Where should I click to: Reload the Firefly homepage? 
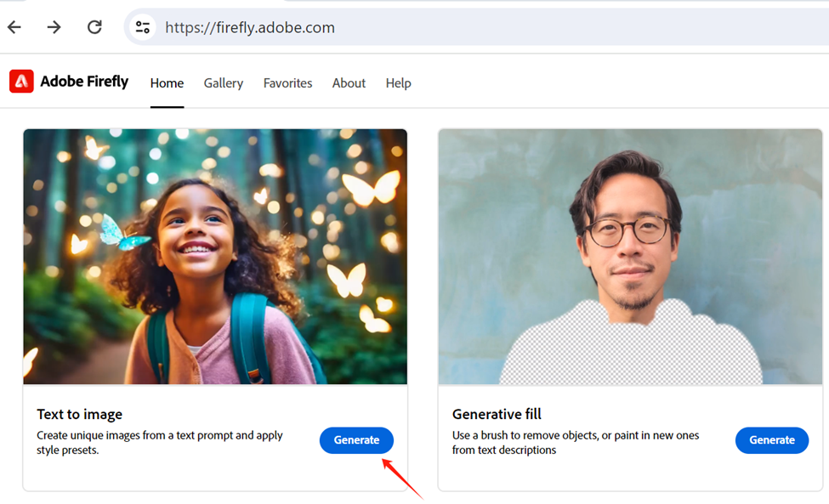point(94,26)
